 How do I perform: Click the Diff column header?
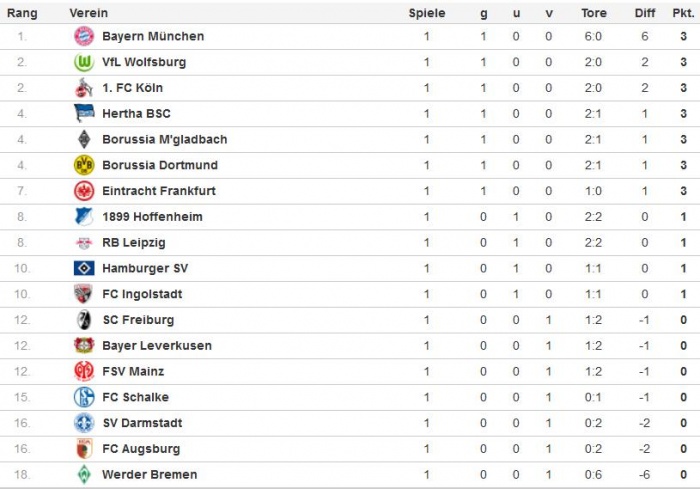tap(645, 13)
